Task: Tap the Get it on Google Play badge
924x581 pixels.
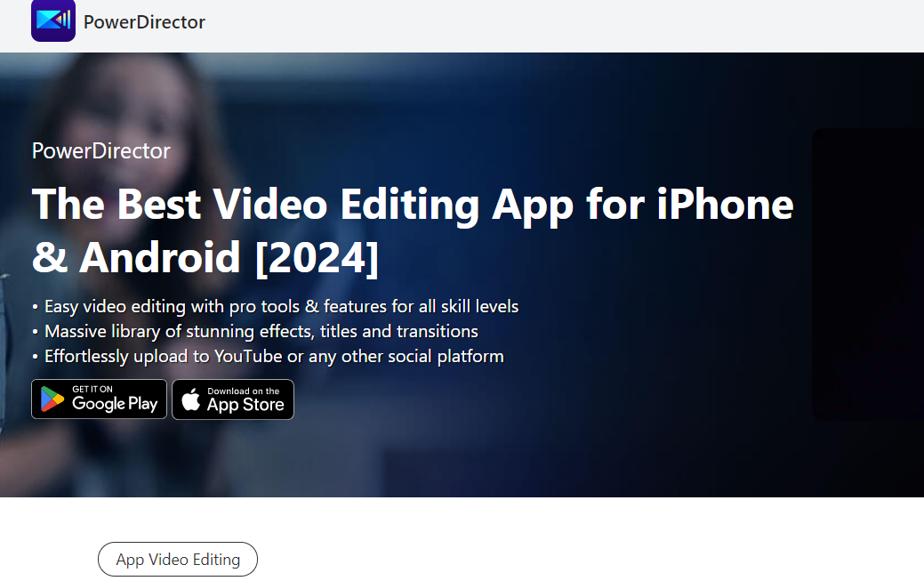Action: (x=99, y=399)
